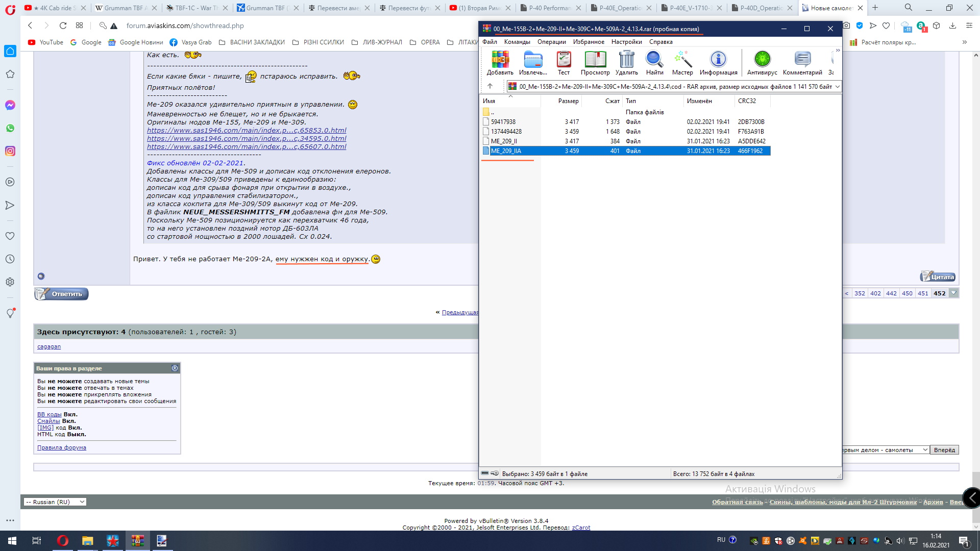The height and width of the screenshot is (551, 980).
Task: Open the Russian (RU) language dropdown
Action: click(x=55, y=502)
